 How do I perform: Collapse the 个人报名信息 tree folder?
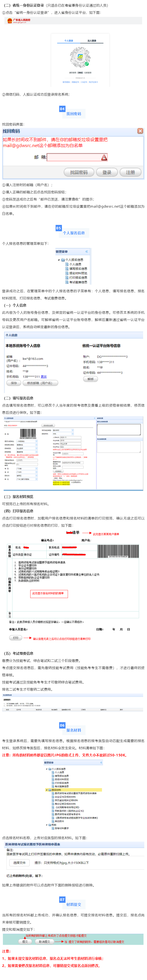(59, 260)
